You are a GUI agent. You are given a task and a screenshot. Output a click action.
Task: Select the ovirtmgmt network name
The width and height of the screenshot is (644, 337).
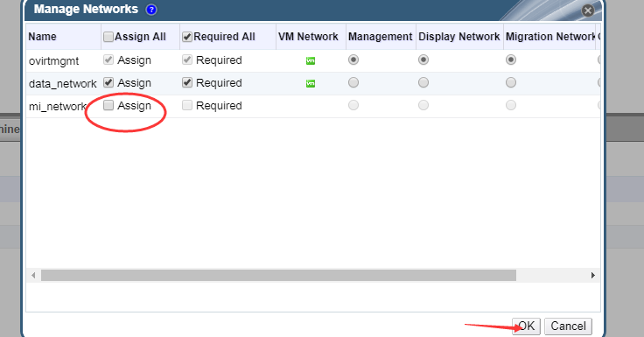pos(53,61)
